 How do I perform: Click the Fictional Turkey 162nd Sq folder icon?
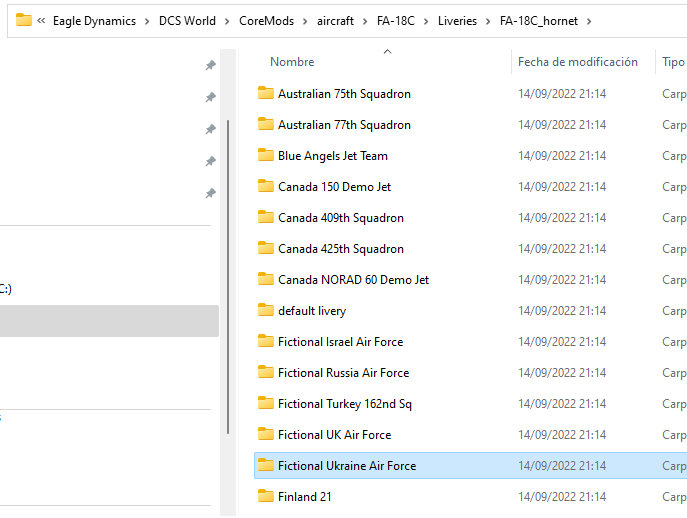tap(266, 403)
